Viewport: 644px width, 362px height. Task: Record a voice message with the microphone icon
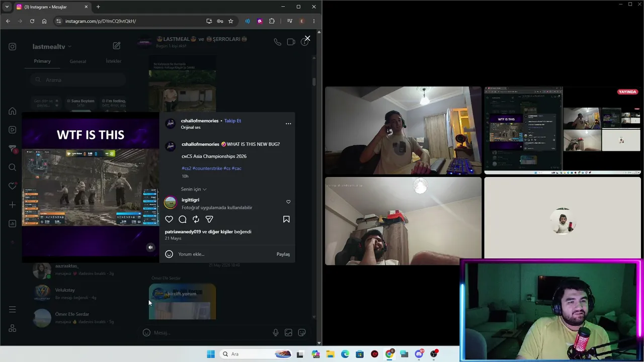275,332
